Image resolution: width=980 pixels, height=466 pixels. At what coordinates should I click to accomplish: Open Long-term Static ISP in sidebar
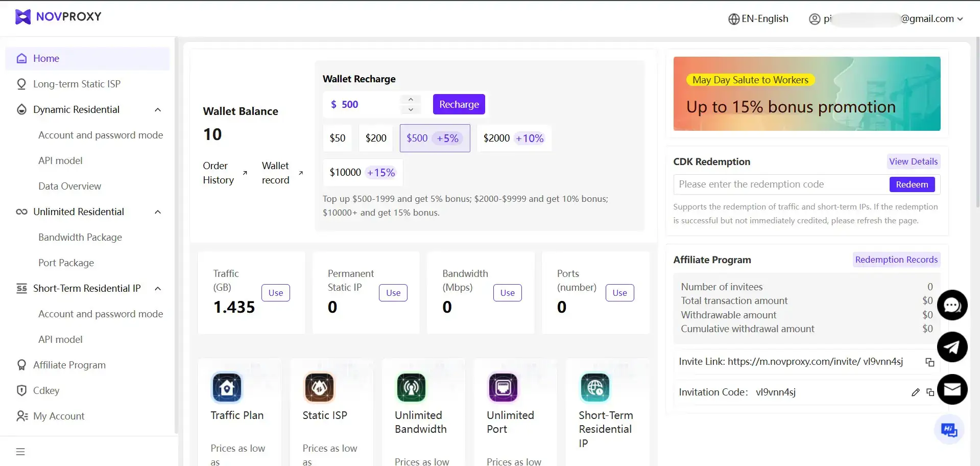[77, 84]
